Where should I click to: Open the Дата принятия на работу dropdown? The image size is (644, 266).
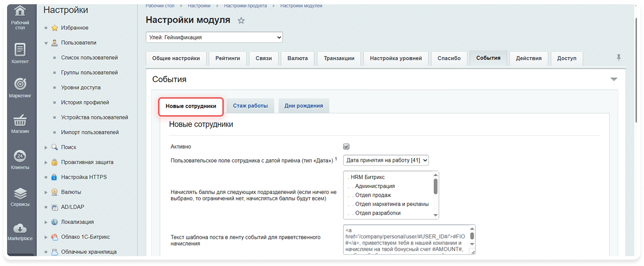pos(386,160)
